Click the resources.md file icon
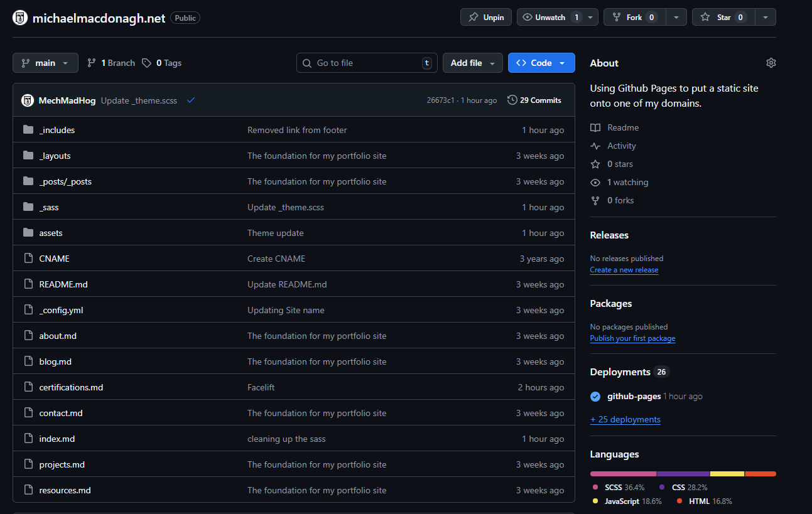Screen dimensions: 812x514 [28, 490]
